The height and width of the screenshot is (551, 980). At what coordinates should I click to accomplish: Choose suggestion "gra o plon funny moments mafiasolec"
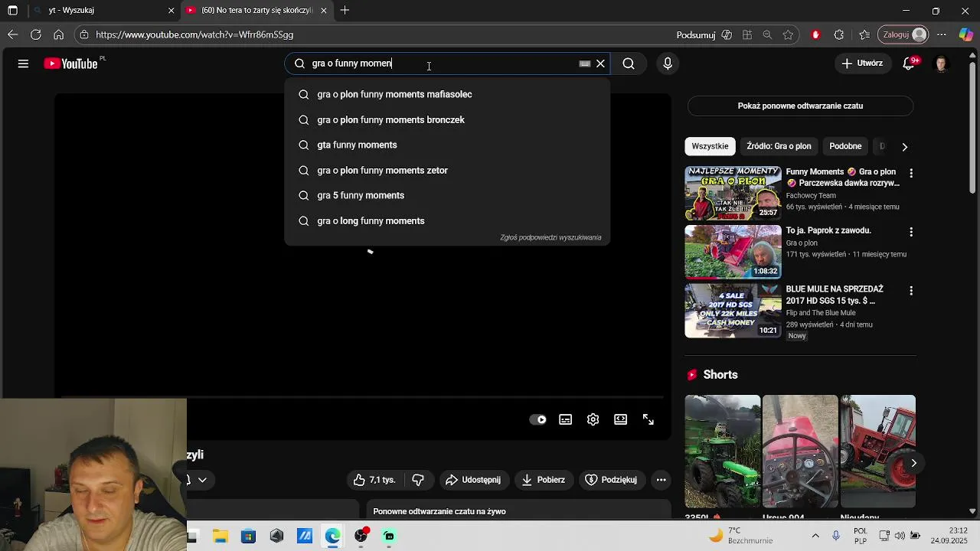click(447, 94)
